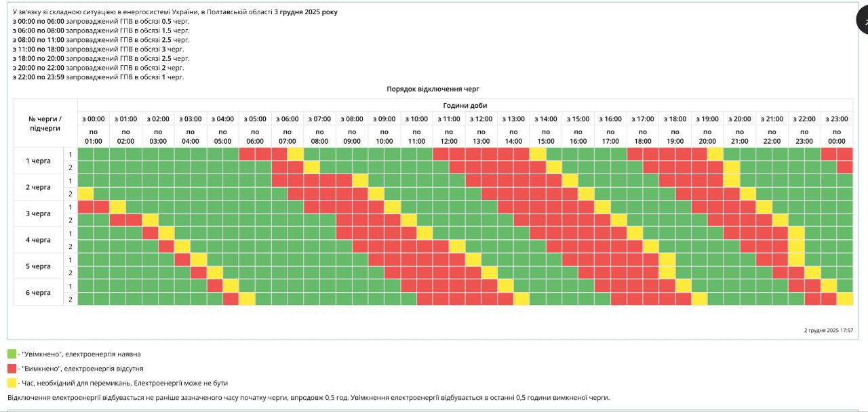Click the "1 черга" row label
This screenshot has height=412, width=868.
(x=38, y=161)
